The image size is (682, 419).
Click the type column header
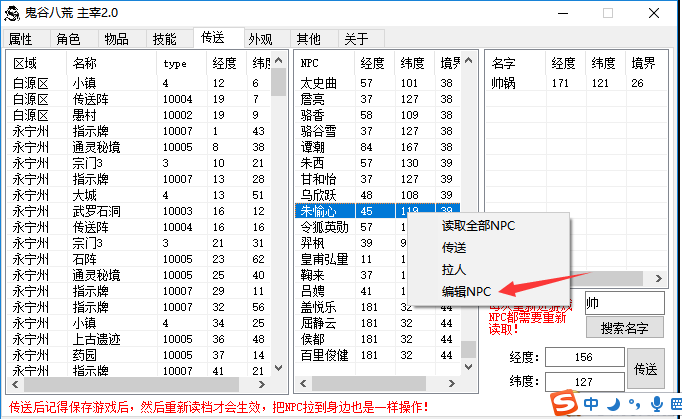(x=182, y=64)
